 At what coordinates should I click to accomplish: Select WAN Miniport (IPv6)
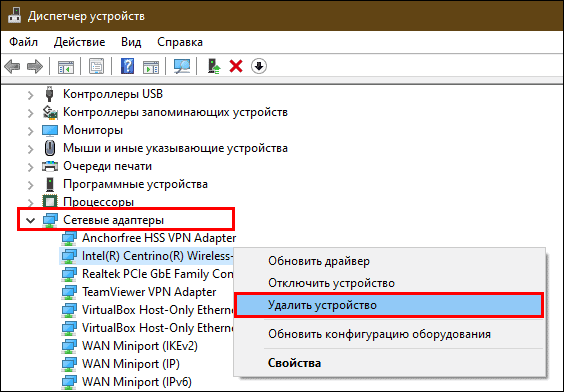point(137,382)
